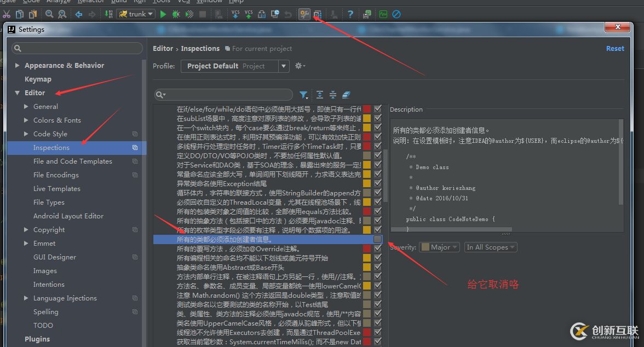The image size is (644, 347).
Task: Click the eraser reset-to-empty icon
Action: [x=346, y=95]
